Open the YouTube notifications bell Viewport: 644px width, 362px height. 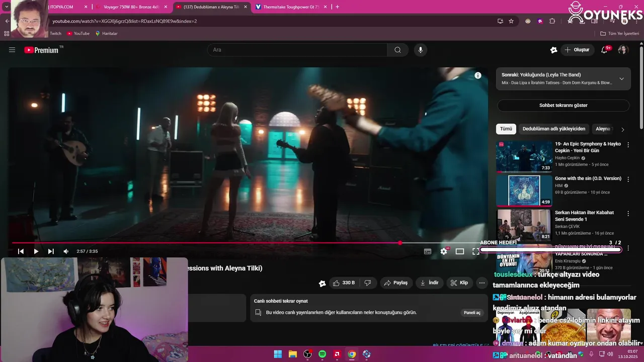click(605, 50)
